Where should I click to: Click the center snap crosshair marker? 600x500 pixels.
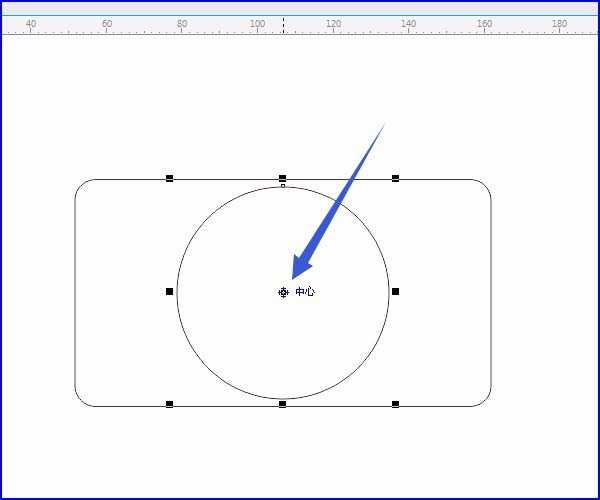point(283,292)
